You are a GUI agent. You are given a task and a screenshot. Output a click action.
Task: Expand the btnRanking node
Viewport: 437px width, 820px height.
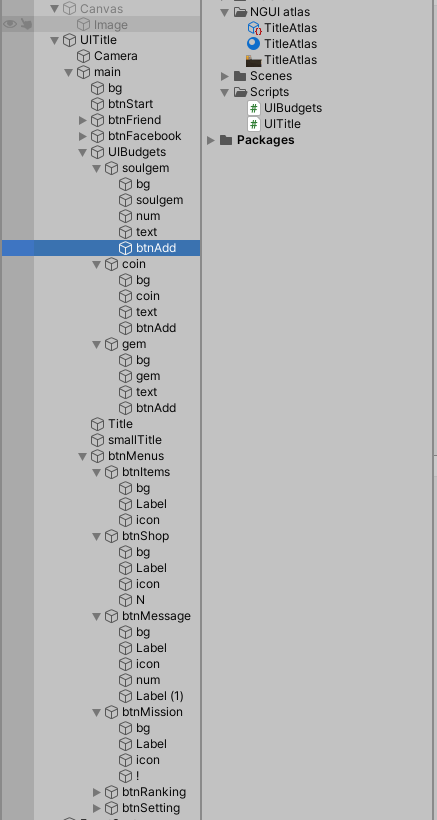click(97, 792)
